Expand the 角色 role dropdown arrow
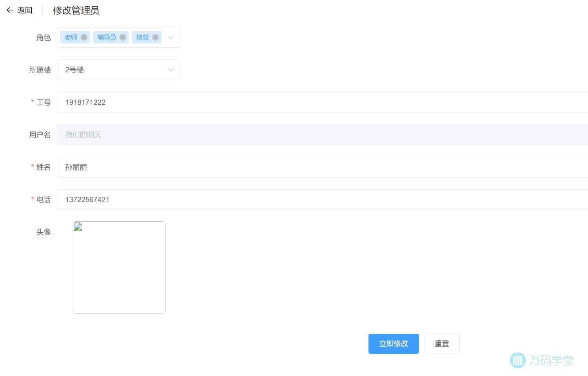This screenshot has width=588, height=376. point(171,38)
